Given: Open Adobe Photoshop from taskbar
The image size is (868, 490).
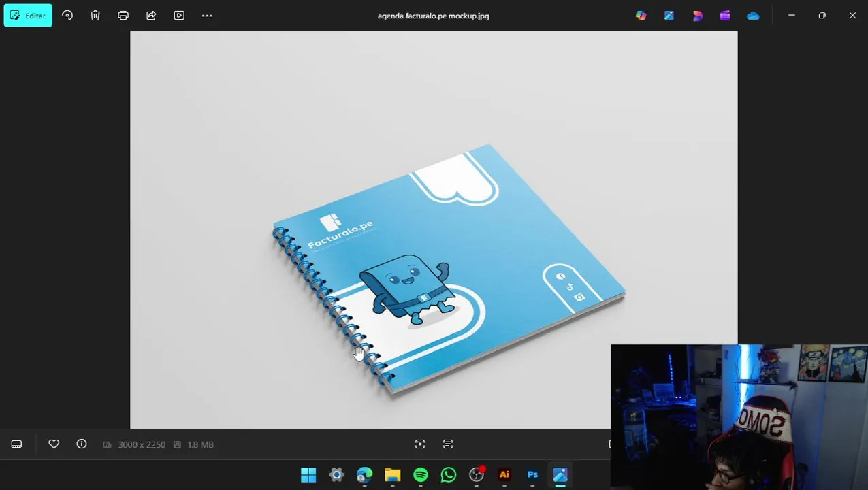Looking at the screenshot, I should click(x=532, y=475).
